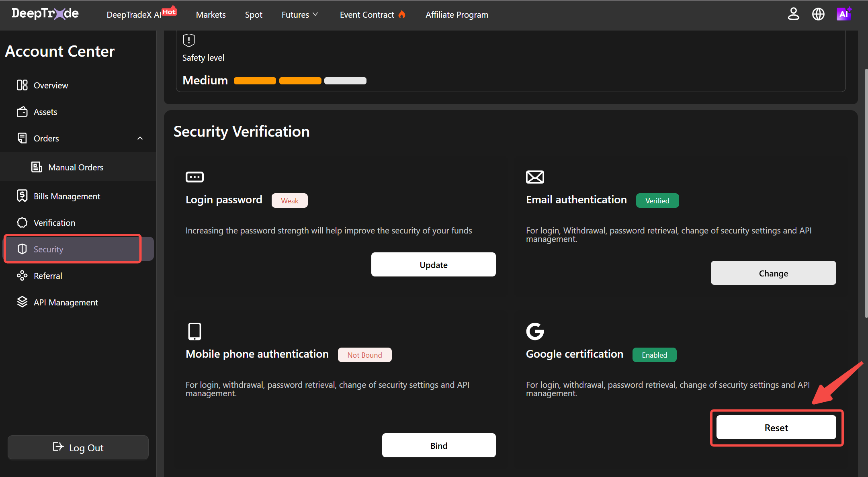The width and height of the screenshot is (868, 477).
Task: Open API Management in the sidebar
Action: (x=78, y=302)
